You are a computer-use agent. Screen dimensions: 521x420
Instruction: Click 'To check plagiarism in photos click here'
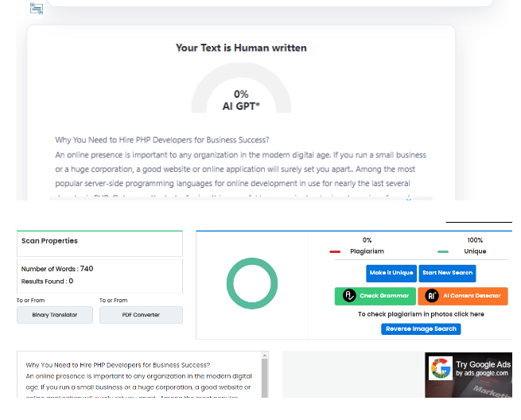pos(421,314)
